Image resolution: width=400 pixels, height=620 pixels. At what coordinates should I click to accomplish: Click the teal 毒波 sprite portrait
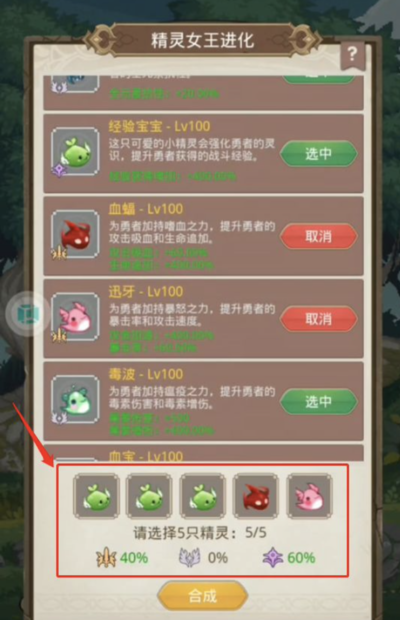tap(75, 400)
